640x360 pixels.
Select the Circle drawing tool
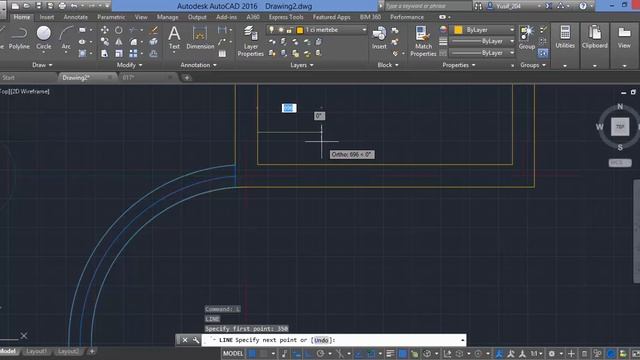click(x=44, y=37)
